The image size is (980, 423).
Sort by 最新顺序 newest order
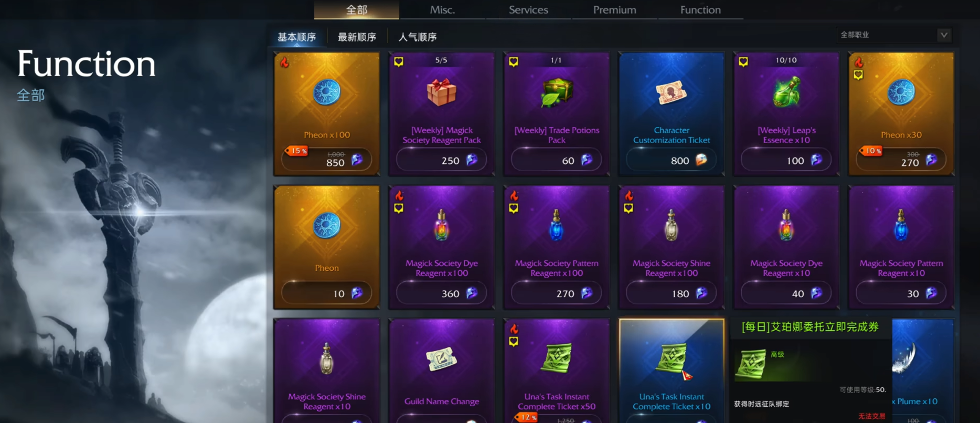(x=357, y=37)
